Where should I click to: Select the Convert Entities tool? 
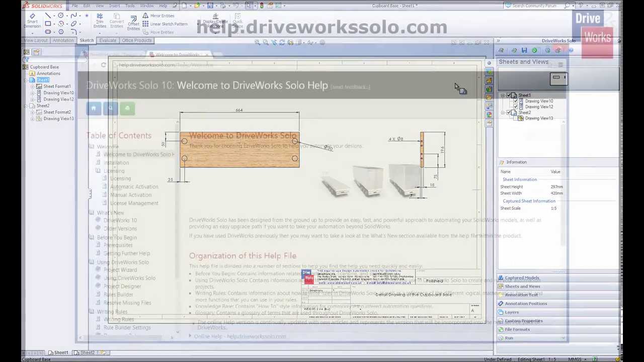116,21
